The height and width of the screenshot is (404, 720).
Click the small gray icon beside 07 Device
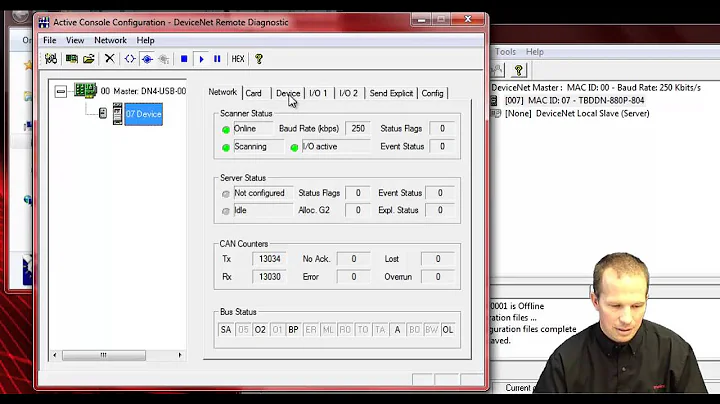[103, 113]
